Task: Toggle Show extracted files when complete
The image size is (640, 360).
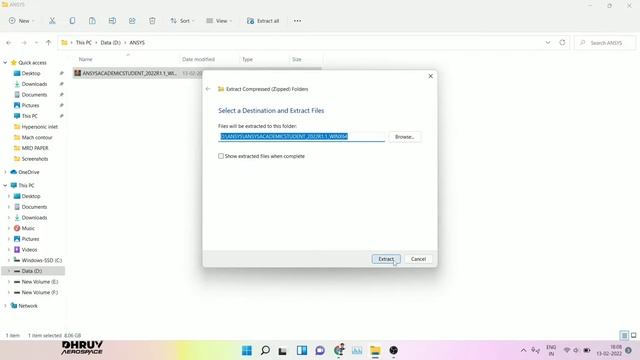Action: click(x=221, y=156)
